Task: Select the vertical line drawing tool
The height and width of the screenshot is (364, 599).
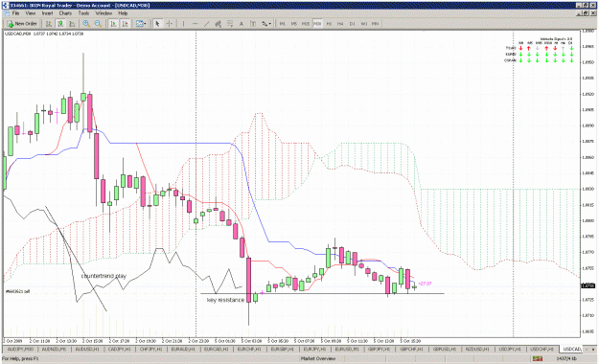Action: coord(183,24)
